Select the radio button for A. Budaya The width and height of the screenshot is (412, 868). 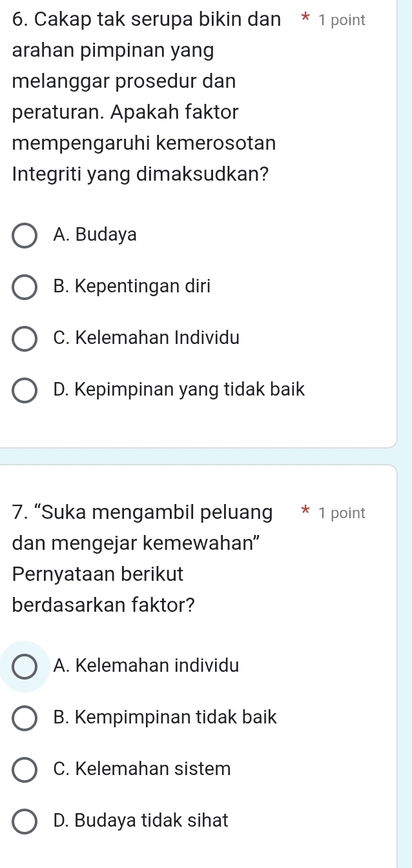point(25,236)
